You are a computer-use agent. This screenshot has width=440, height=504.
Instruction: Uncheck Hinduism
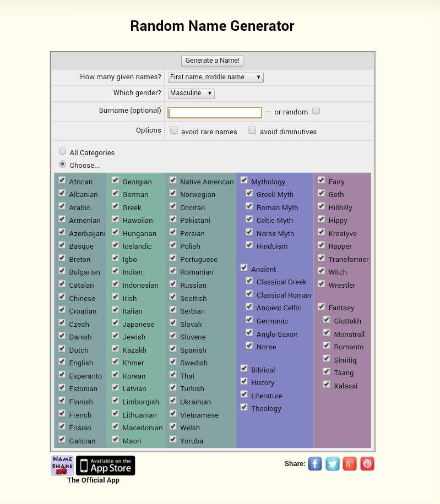tap(249, 245)
